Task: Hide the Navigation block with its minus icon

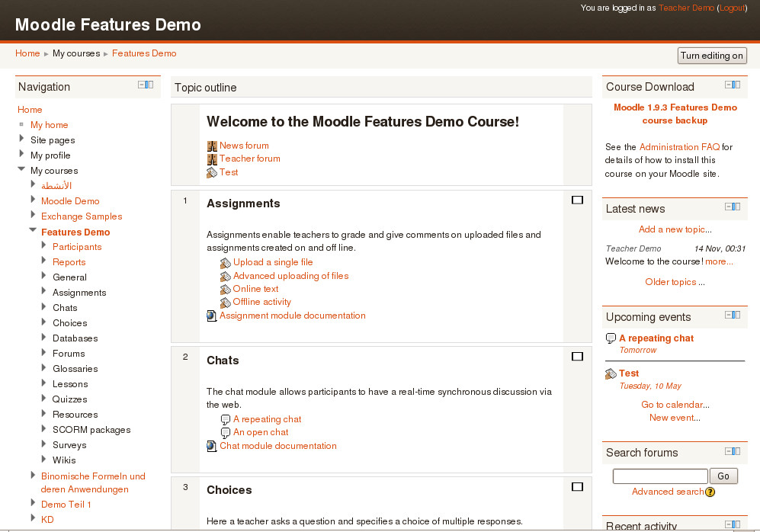Action: point(142,85)
